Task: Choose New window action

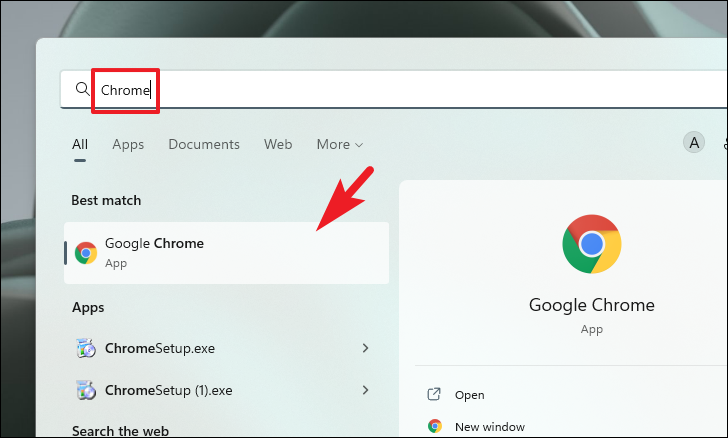Action: click(490, 427)
